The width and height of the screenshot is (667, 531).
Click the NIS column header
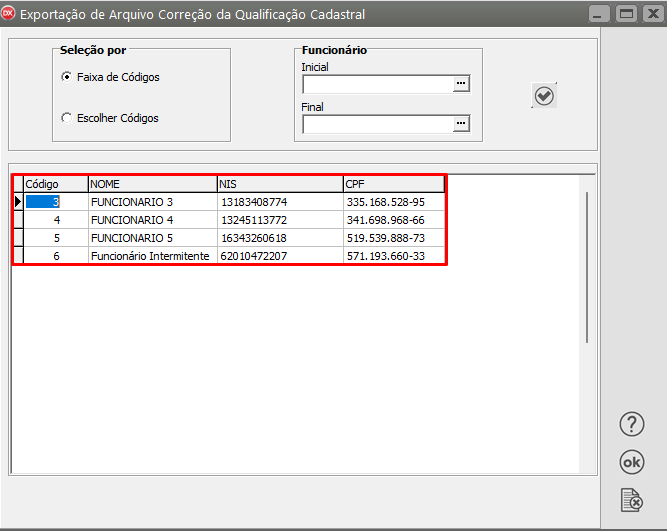point(279,184)
